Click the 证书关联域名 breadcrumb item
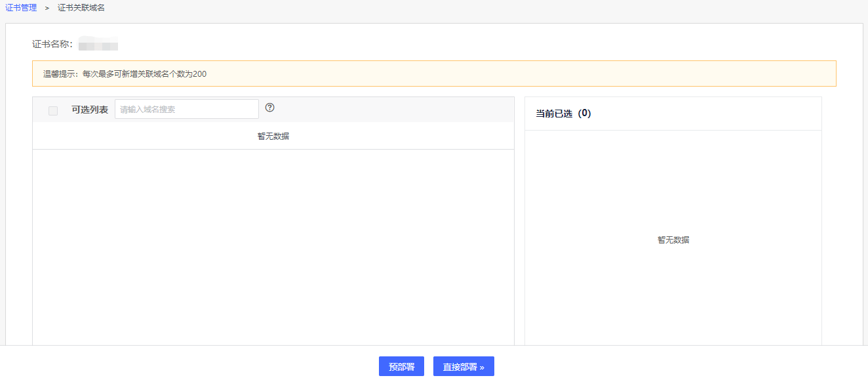This screenshot has height=380, width=868. (x=81, y=8)
